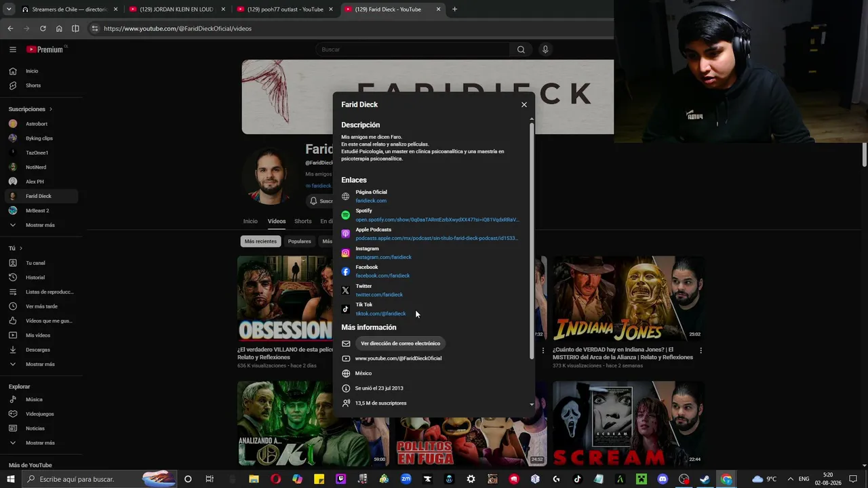Switch to JORDAN KLEIN EN LOUD browser tab
868x488 pixels.
click(x=176, y=9)
